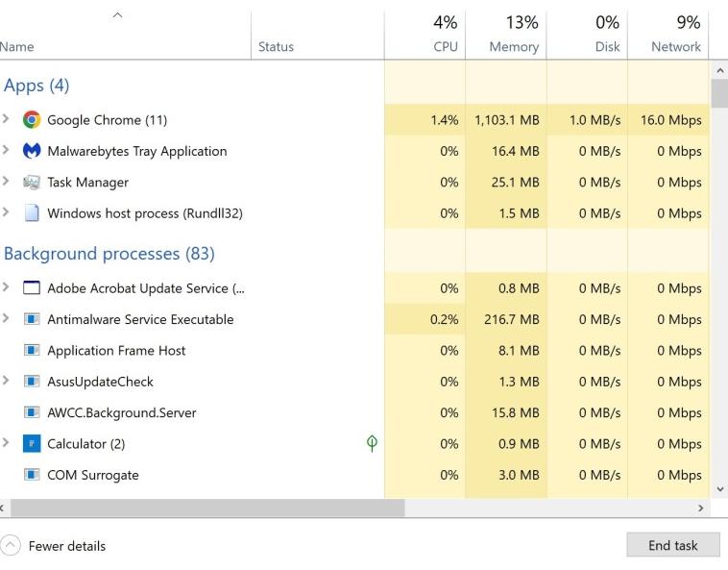
Task: Click the Malwarebytes Tray Application icon
Action: 32,151
